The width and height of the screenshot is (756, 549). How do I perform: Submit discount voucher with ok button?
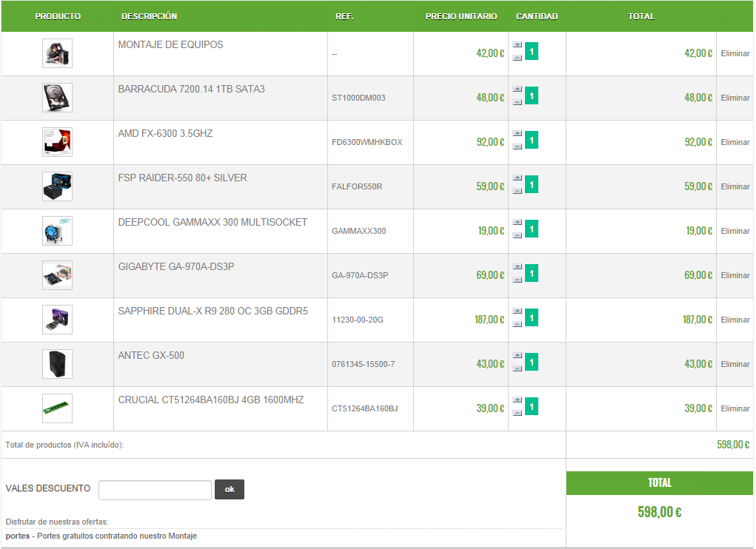(230, 489)
